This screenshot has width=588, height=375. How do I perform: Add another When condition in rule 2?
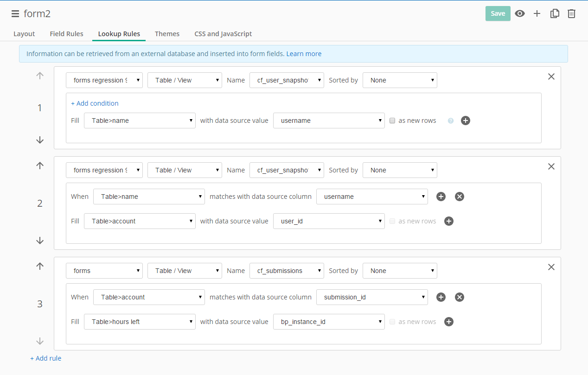click(x=441, y=197)
